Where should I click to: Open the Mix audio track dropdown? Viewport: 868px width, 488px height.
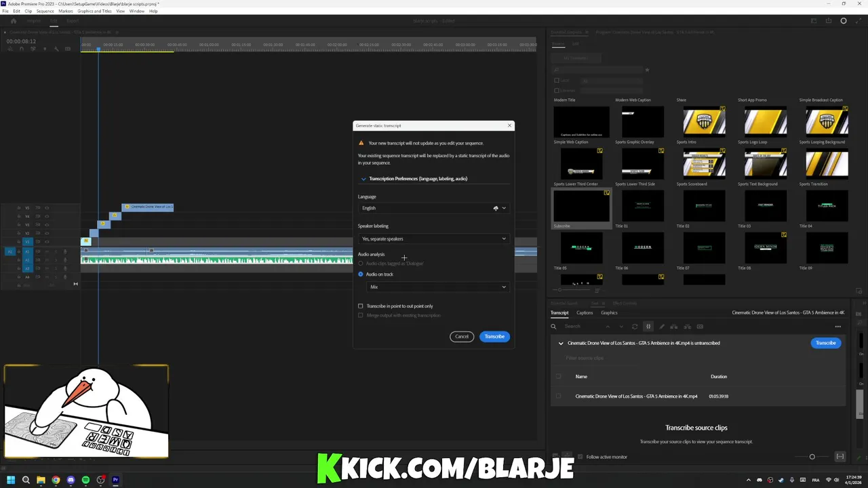(x=437, y=287)
